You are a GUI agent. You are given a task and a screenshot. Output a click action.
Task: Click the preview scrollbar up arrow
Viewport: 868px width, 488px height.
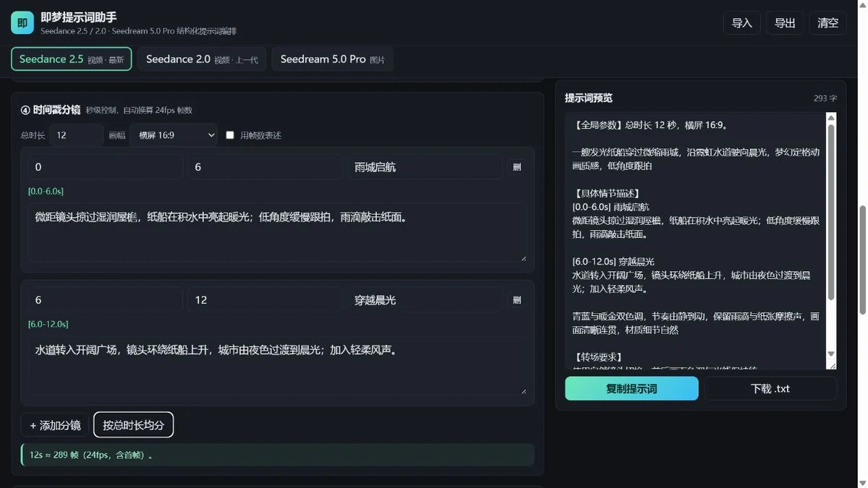click(830, 118)
